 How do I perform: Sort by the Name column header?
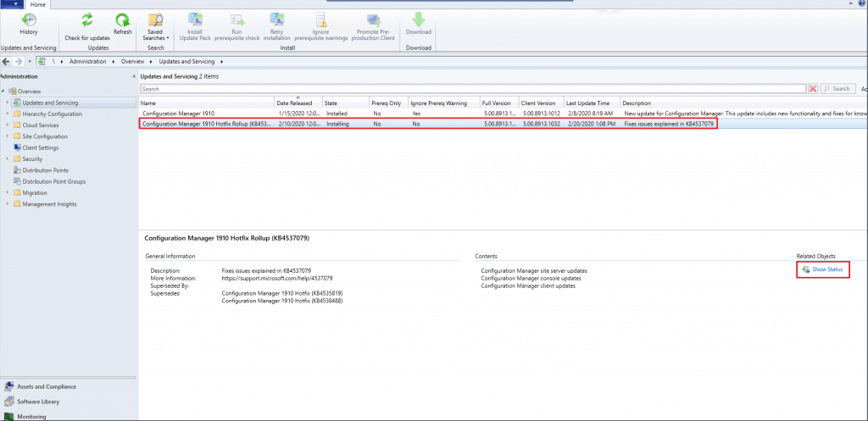(x=207, y=102)
